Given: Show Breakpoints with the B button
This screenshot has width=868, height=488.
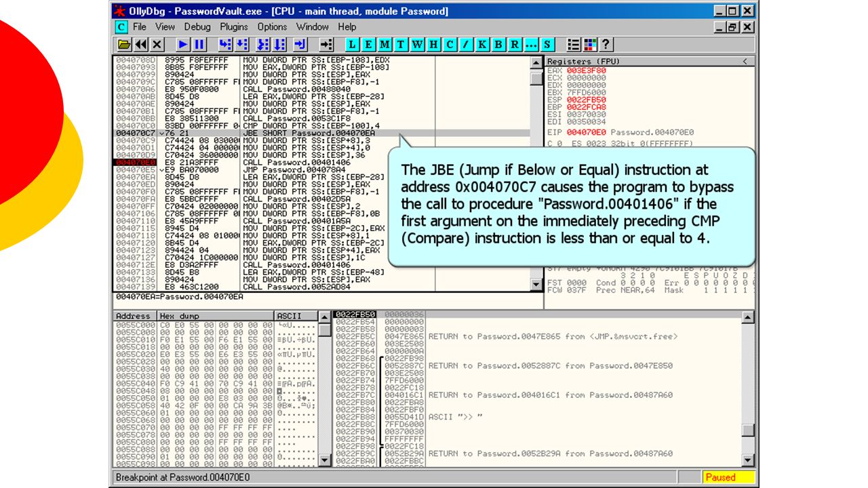Looking at the screenshot, I should point(499,45).
